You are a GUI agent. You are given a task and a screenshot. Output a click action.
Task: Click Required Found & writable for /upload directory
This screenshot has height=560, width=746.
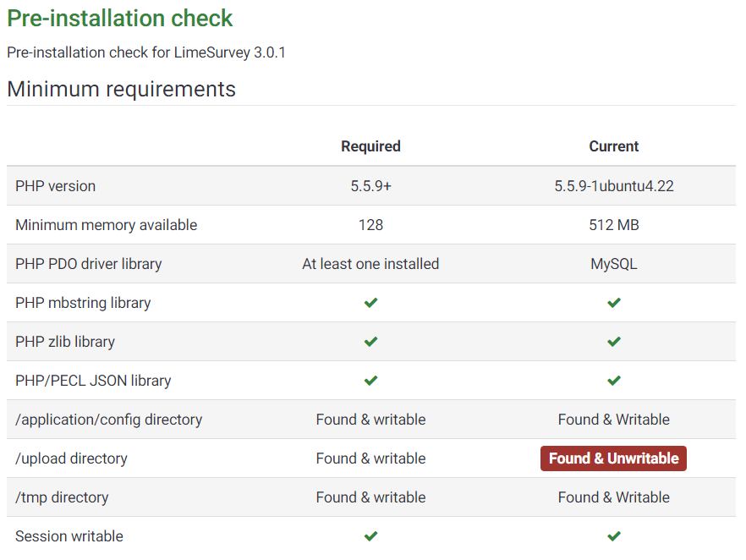coord(370,458)
